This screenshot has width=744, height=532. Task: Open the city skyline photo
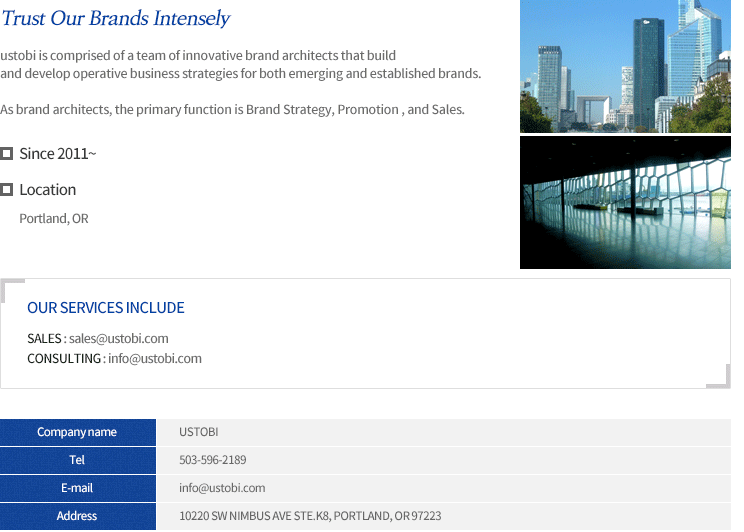(x=625, y=66)
